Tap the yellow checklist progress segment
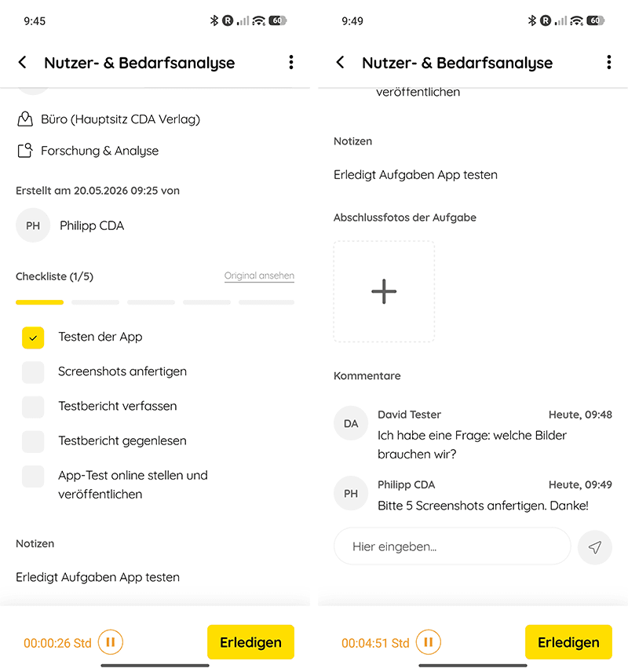This screenshot has width=628, height=672. pyautogui.click(x=39, y=302)
